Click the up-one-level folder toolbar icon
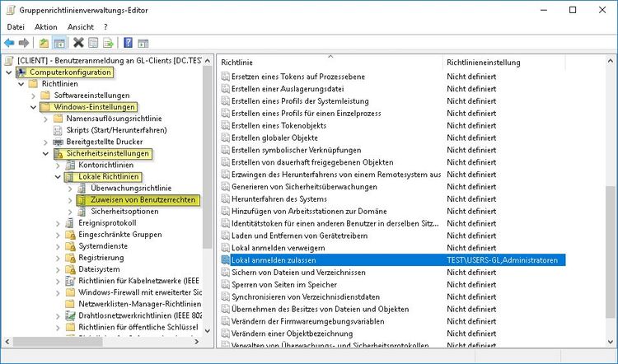Screen dimensions: 618x364 [x=44, y=43]
